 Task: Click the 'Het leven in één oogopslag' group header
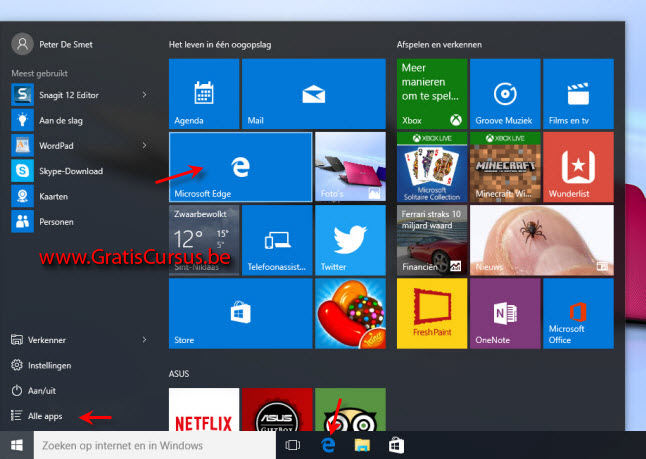[220, 44]
